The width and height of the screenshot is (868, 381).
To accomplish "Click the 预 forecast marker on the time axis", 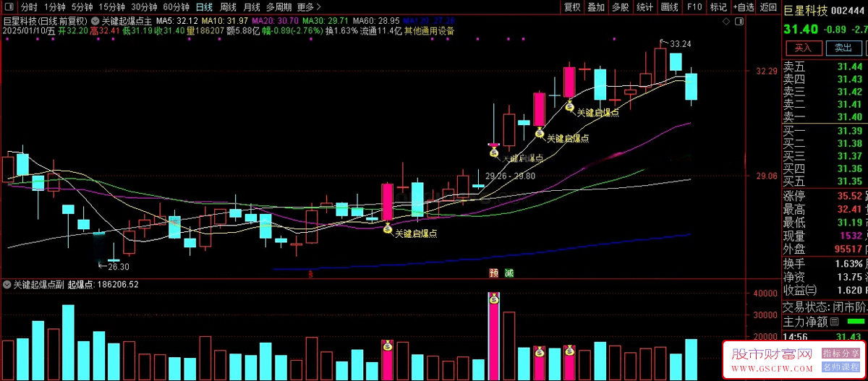I will [x=493, y=273].
